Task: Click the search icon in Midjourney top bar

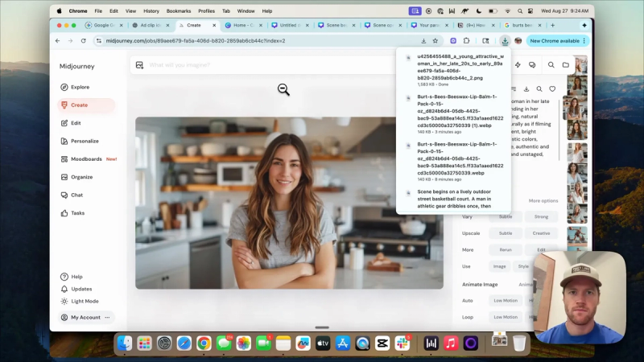Action: 551,65
